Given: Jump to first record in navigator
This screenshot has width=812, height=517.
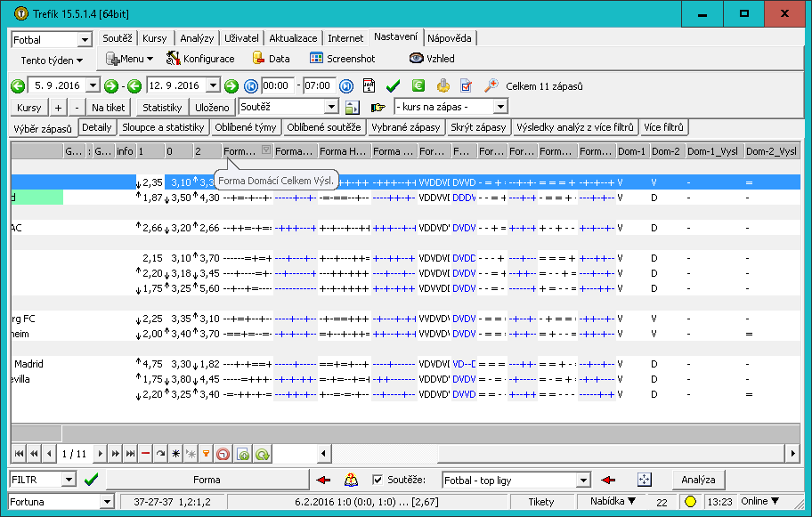Looking at the screenshot, I should [20, 454].
